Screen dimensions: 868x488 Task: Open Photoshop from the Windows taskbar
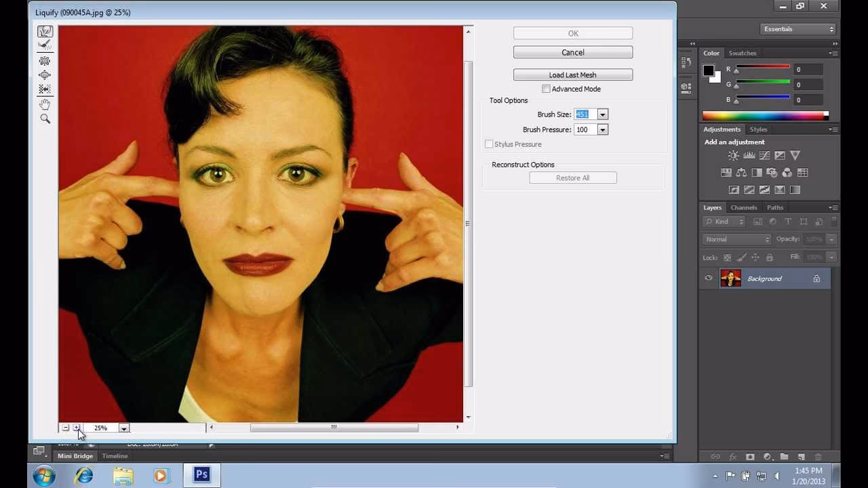(x=201, y=474)
